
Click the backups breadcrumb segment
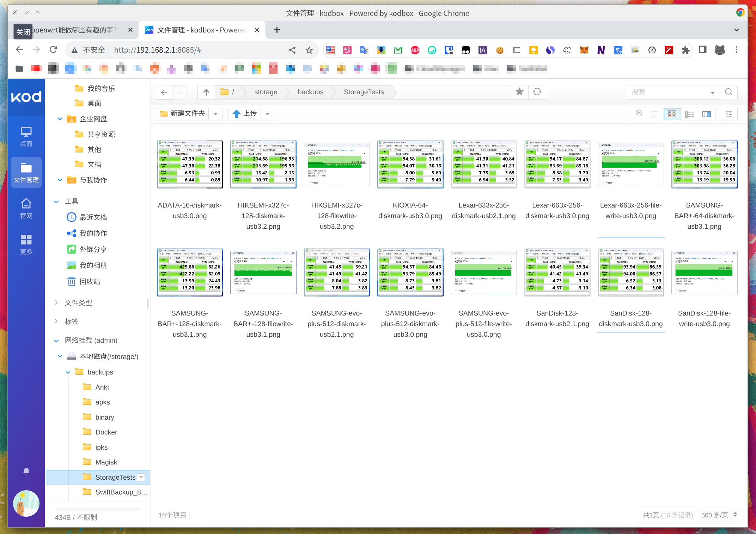point(310,92)
